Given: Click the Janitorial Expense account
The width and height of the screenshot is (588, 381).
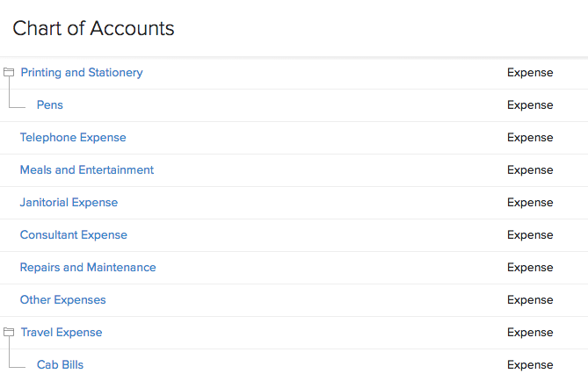Looking at the screenshot, I should [69, 203].
